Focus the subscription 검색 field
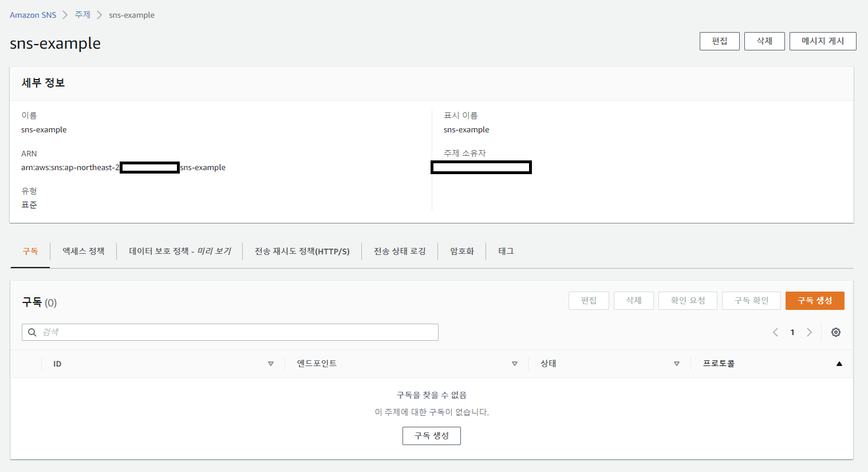Screen dimensions: 868x472 click(x=230, y=332)
